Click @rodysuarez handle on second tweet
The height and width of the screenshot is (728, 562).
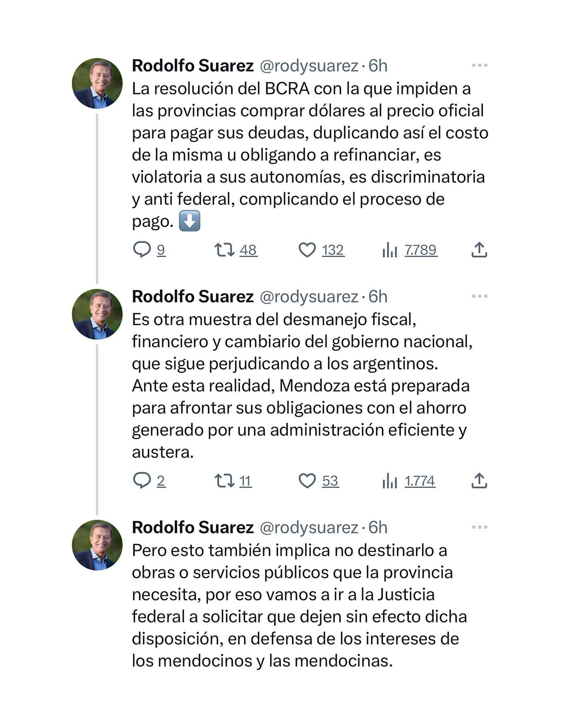tap(309, 297)
